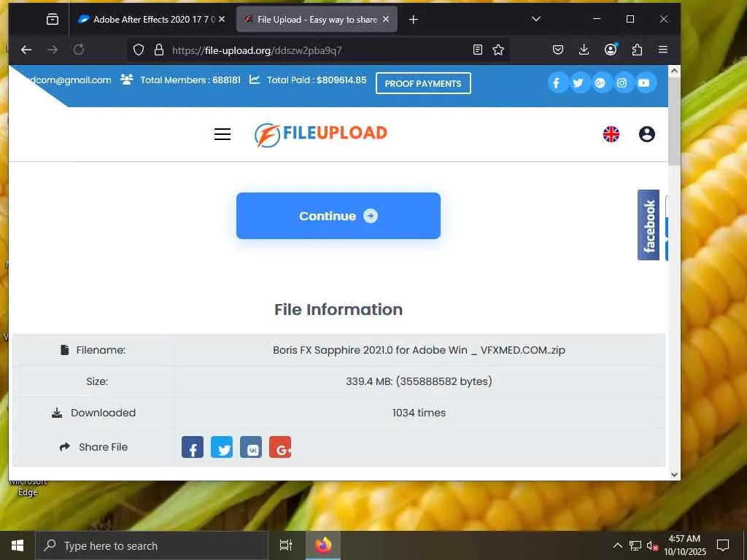Open the 4:57 AM clock calendar
Viewport: 747px width, 560px height.
point(684,545)
